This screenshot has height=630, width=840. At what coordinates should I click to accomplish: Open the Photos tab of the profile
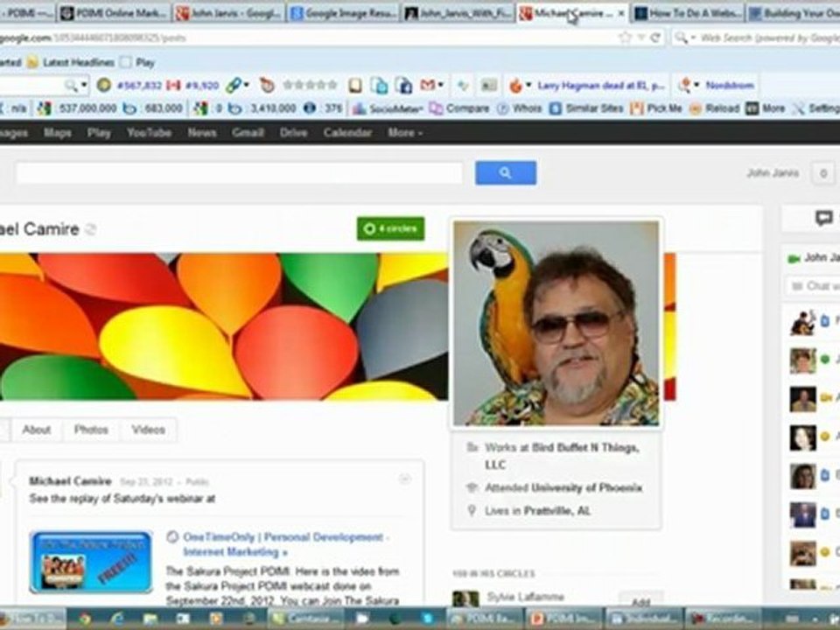(91, 430)
